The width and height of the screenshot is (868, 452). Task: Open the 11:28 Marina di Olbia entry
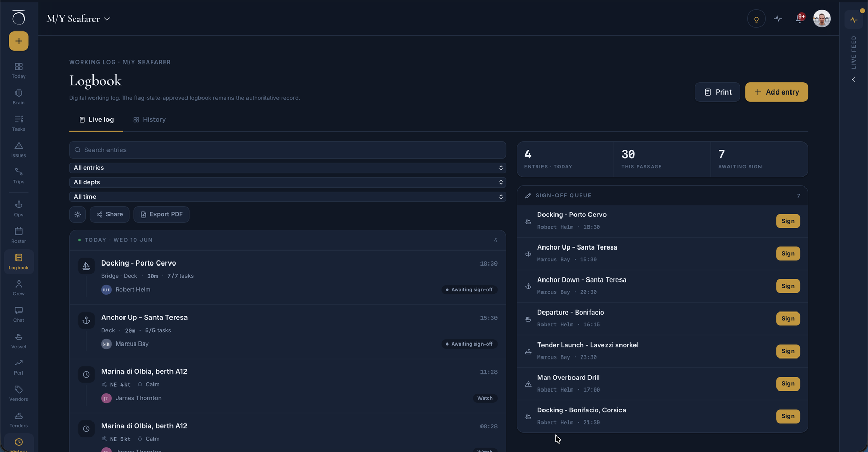coord(288,386)
